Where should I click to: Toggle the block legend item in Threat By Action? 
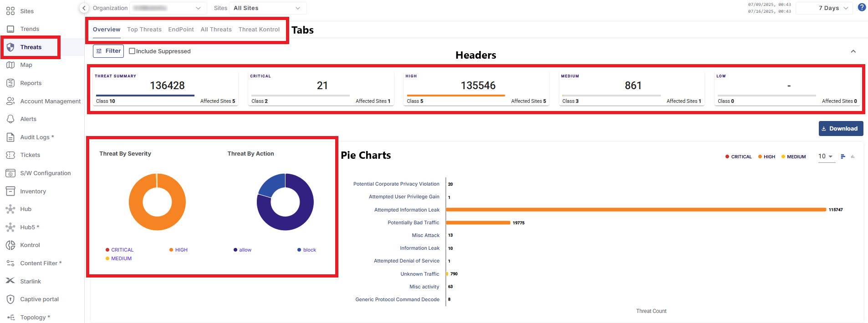(306, 250)
